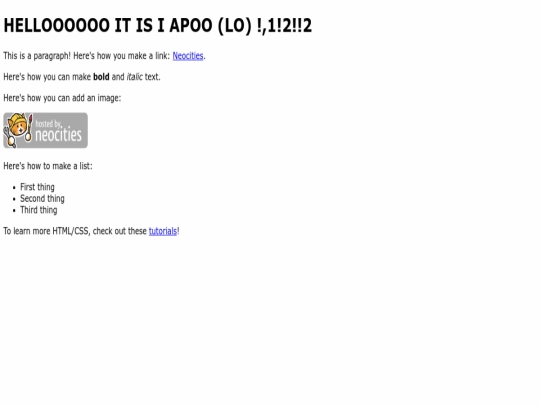This screenshot has width=540, height=405.
Task: Click the bullet before Second thing
Action: click(x=14, y=199)
